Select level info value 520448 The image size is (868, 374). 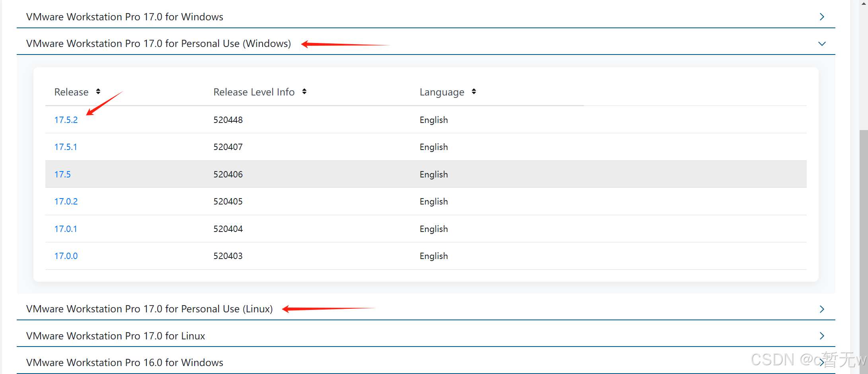[x=228, y=120]
